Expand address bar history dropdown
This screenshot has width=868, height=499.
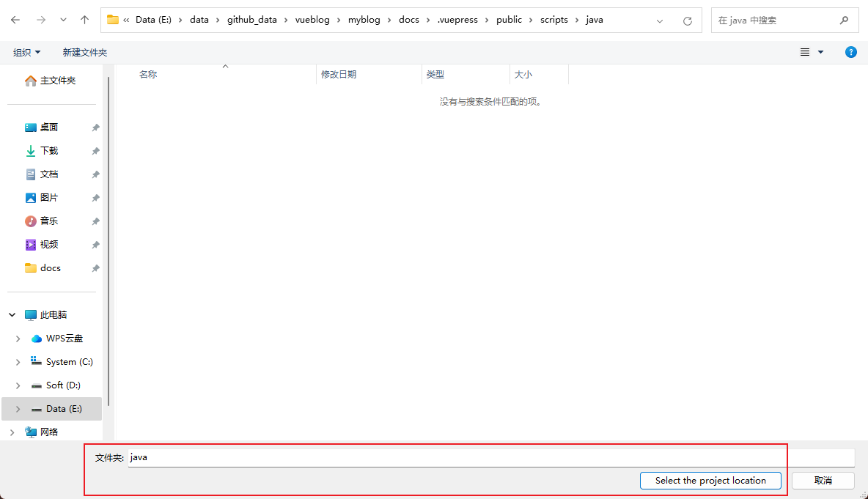pos(660,21)
